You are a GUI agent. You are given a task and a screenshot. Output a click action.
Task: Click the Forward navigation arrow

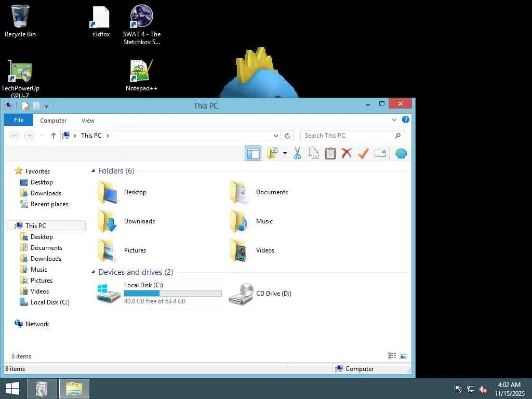[x=29, y=136]
